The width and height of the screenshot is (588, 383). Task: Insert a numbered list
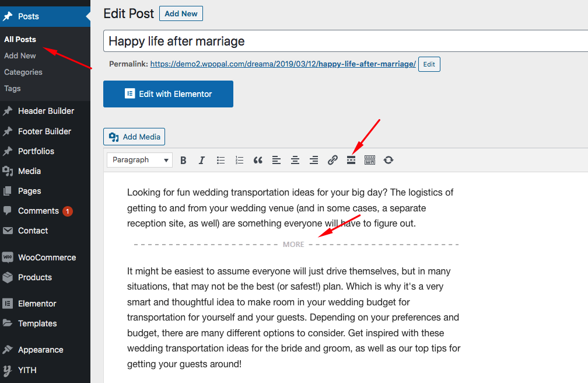(x=239, y=160)
